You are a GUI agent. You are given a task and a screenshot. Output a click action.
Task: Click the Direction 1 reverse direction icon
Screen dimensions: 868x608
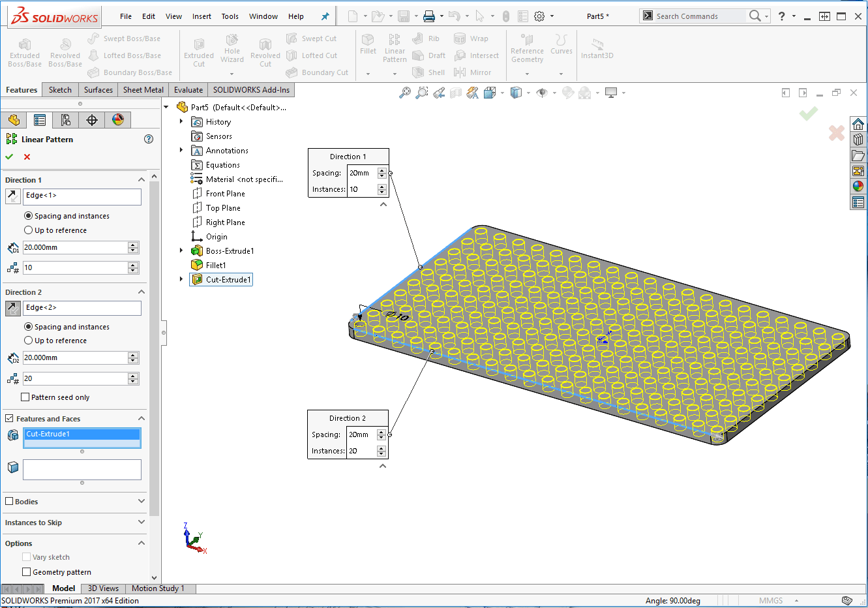[x=12, y=196]
